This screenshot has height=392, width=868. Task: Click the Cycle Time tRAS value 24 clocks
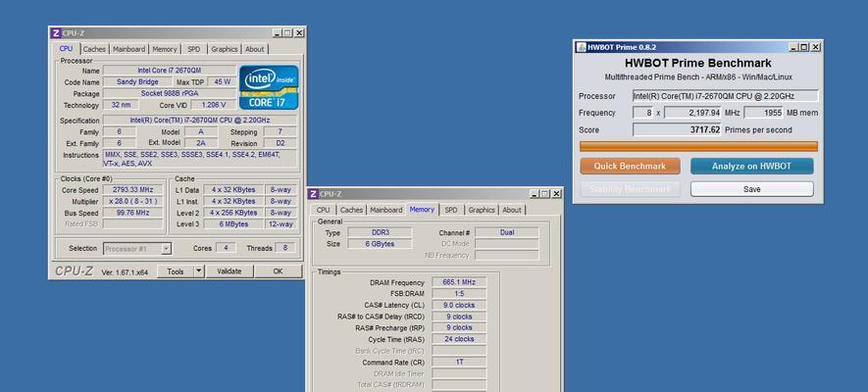point(459,339)
